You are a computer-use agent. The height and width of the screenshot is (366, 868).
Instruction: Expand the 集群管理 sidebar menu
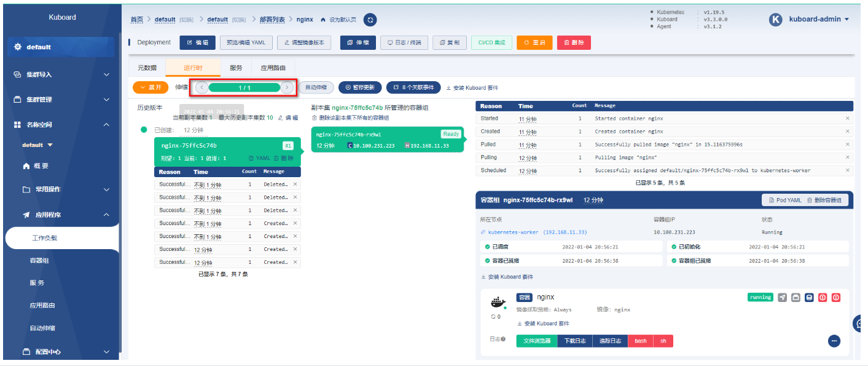61,99
